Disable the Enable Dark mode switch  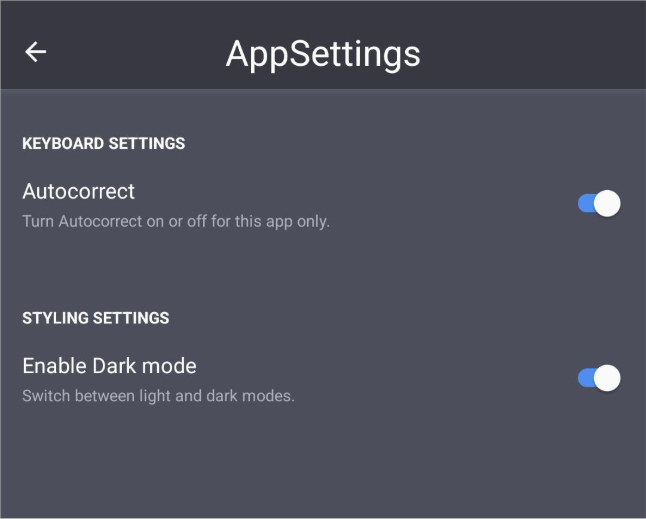coord(599,378)
